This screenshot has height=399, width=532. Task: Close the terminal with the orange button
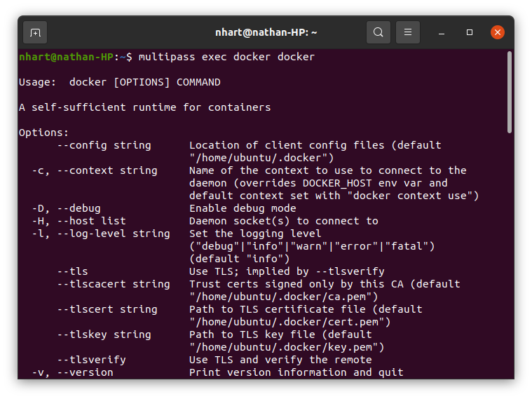pyautogui.click(x=498, y=32)
